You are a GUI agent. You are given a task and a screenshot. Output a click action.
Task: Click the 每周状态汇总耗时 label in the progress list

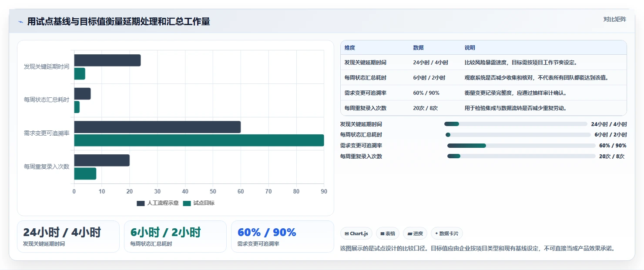tap(361, 135)
